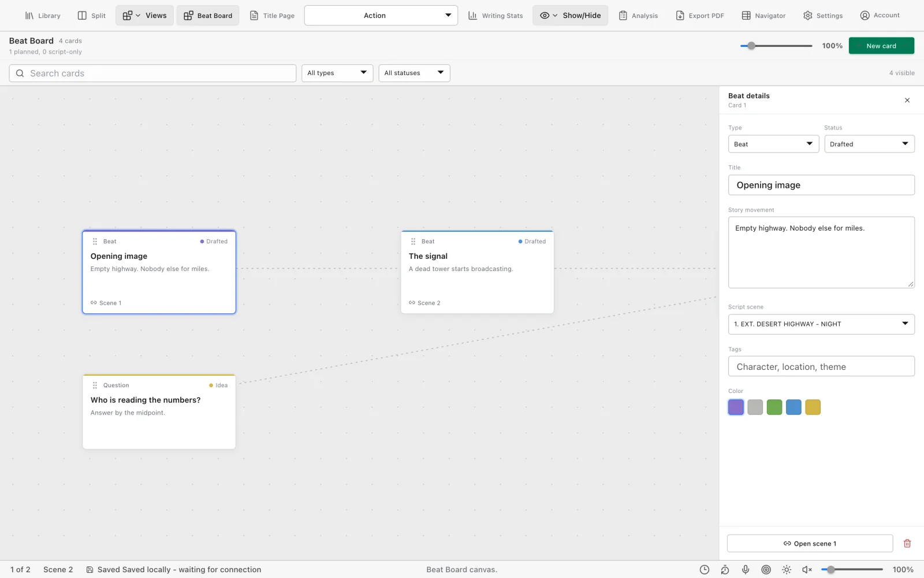Focus the Search cards field

tap(152, 73)
